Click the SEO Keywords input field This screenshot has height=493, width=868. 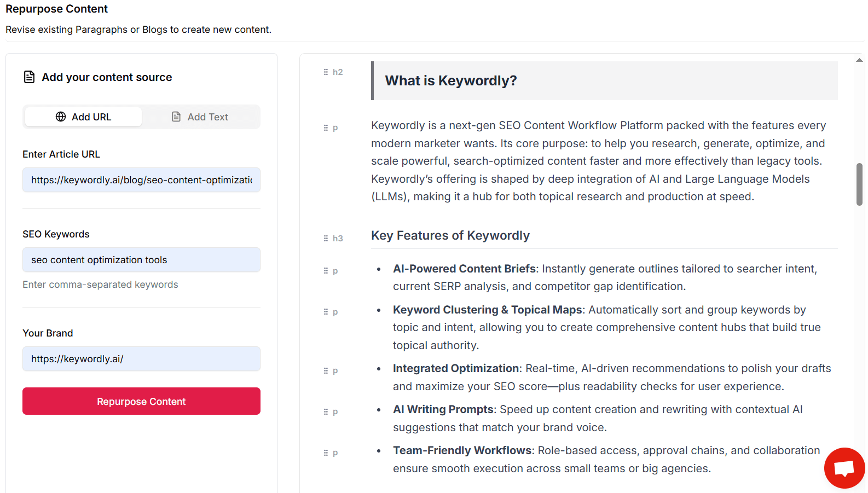tap(141, 259)
